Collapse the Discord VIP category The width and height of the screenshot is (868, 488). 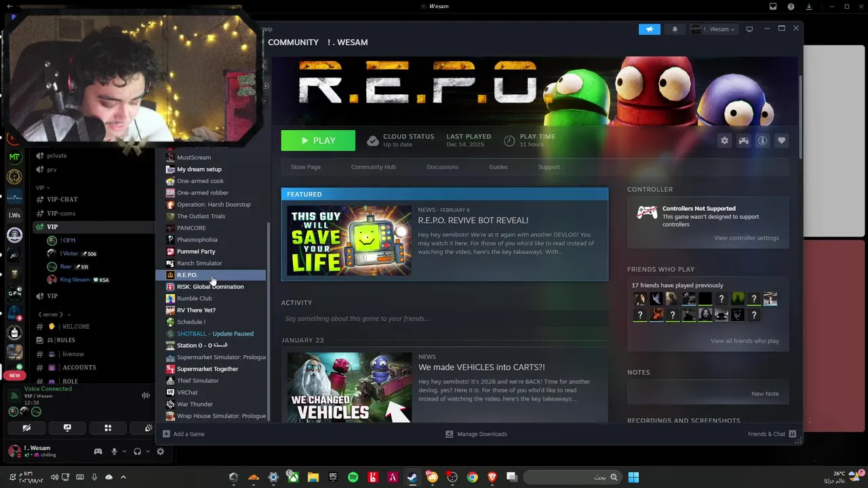coord(43,188)
